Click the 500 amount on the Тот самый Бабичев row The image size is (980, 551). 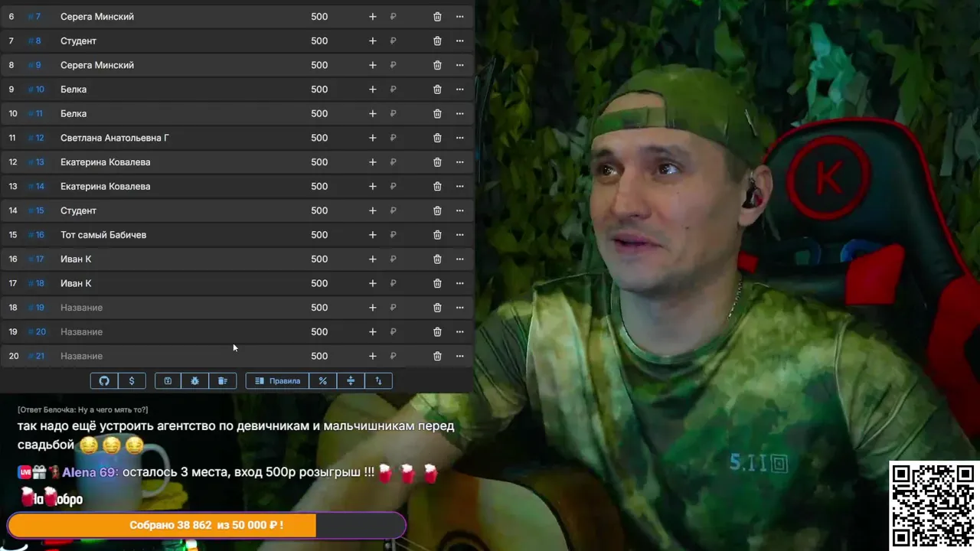(319, 235)
